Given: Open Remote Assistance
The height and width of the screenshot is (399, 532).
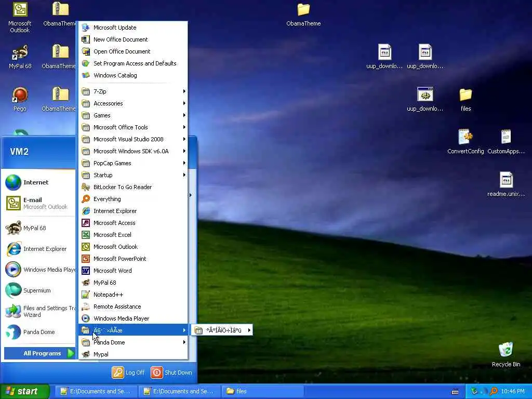Looking at the screenshot, I should pos(133,307).
